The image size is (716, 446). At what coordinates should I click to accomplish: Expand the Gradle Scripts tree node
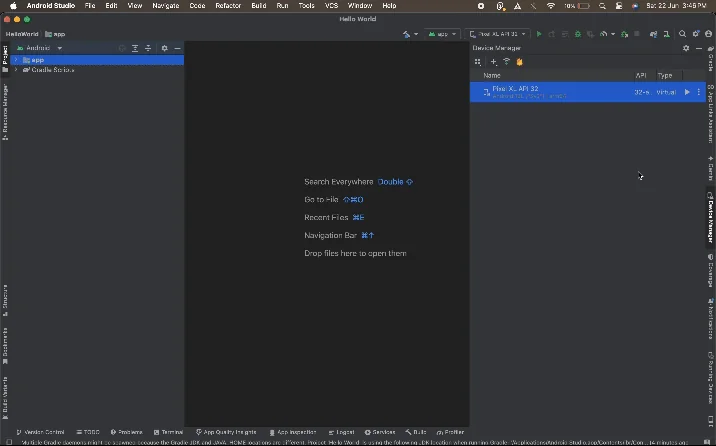tap(16, 70)
